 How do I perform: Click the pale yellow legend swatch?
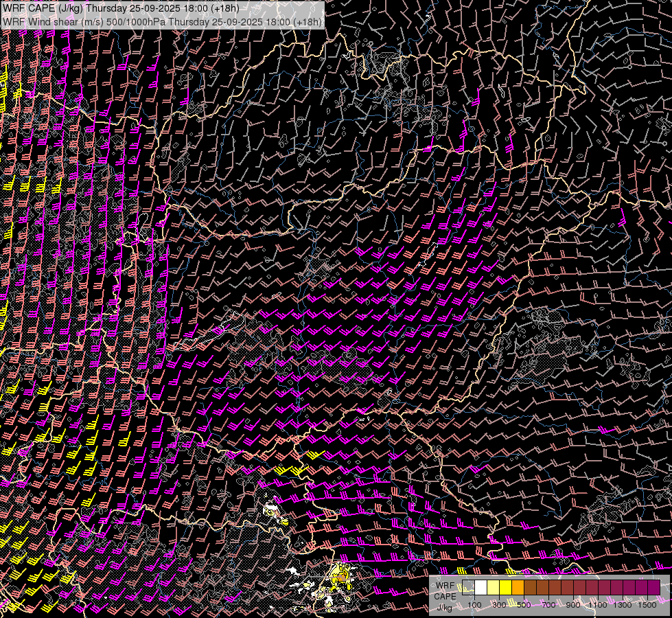click(494, 587)
